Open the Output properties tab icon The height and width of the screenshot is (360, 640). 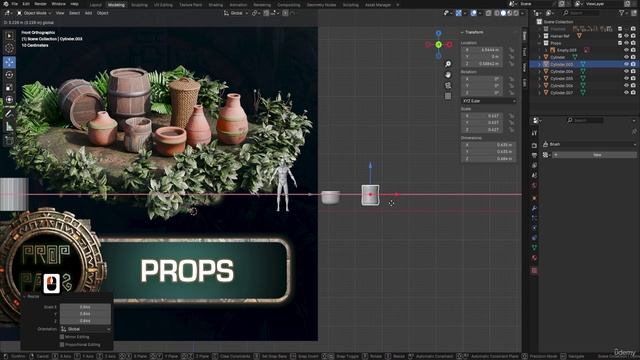pos(534,156)
